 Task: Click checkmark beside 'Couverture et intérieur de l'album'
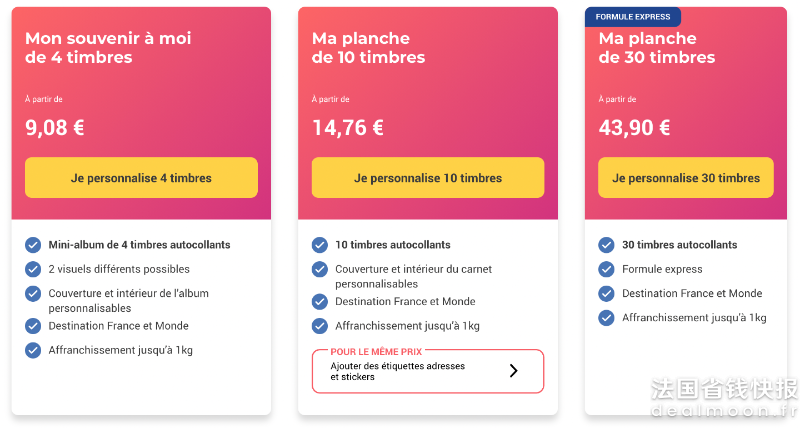[x=33, y=293]
